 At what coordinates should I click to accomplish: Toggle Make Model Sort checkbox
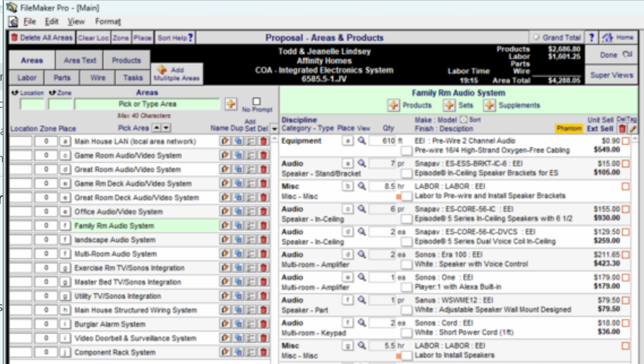click(x=463, y=120)
